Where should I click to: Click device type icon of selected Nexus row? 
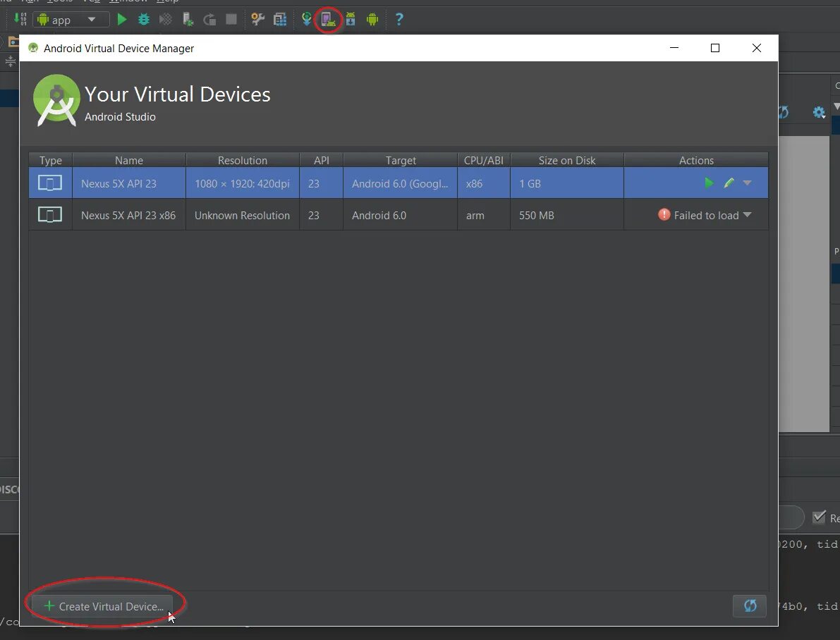[x=50, y=183]
